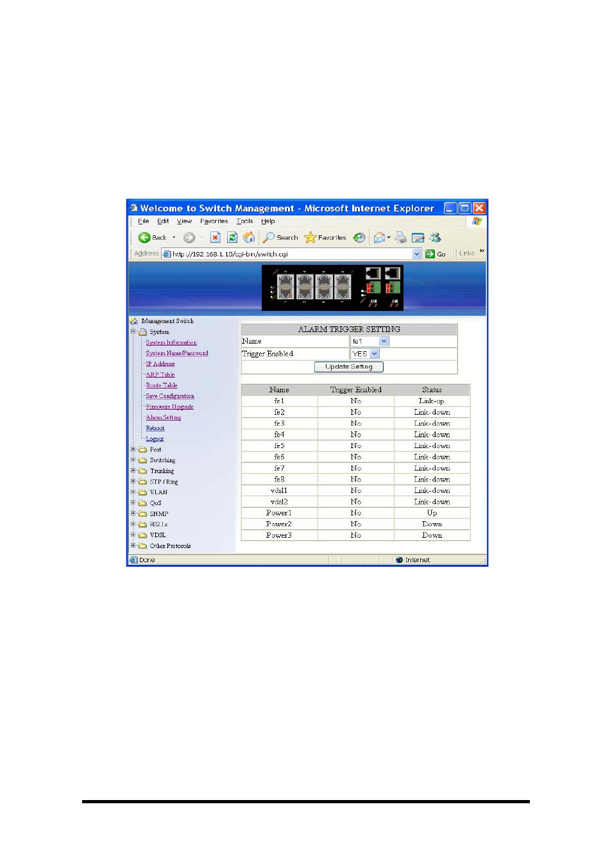Open the Trigger Enabled YES dropdown
Image resolution: width=612 pixels, height=868 pixels.
365,354
